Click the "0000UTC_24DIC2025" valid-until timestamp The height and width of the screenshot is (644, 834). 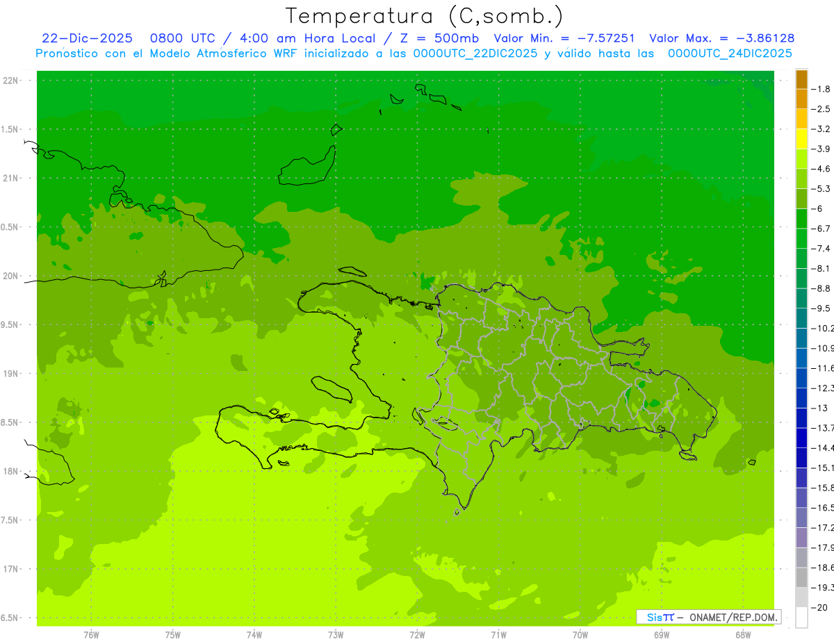pos(730,53)
